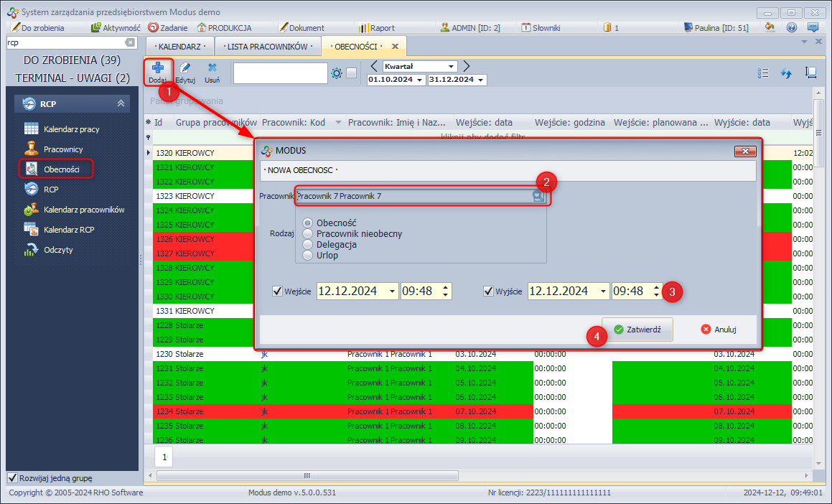Click the Edytuj pencil icon
This screenshot has width=832, height=504.
coord(185,69)
